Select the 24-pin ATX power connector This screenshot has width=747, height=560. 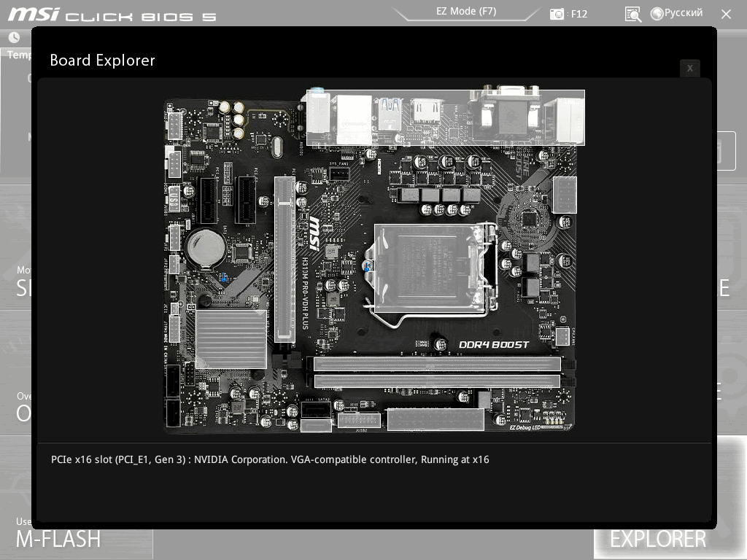pyautogui.click(x=436, y=419)
